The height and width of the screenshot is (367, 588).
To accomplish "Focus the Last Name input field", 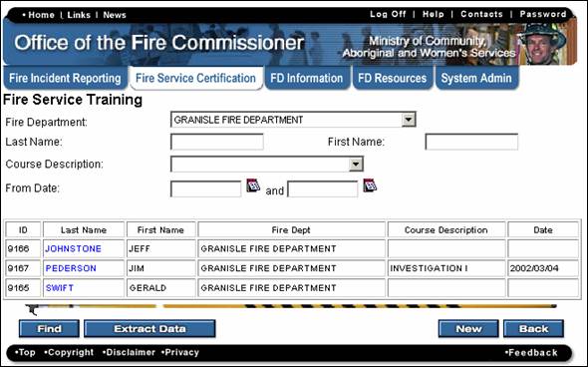I will pos(217,142).
